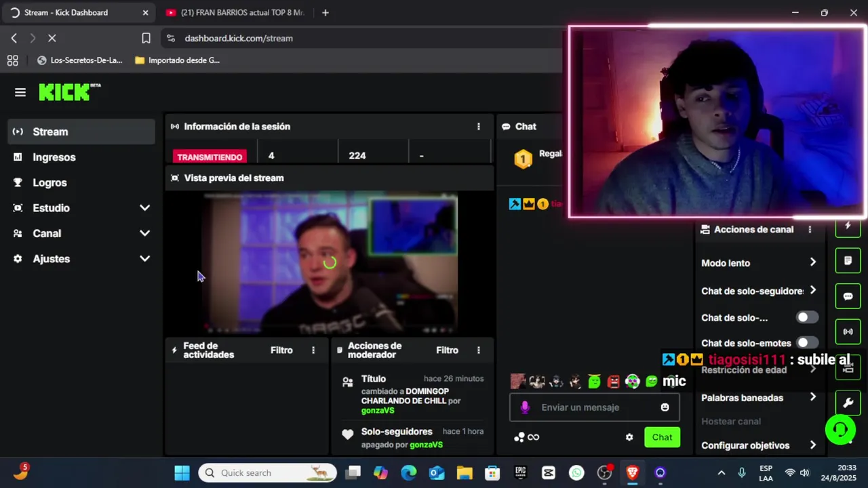This screenshot has height=488, width=868.
Task: Toggle the Chat de solo-emotes switch
Action: [x=806, y=343]
